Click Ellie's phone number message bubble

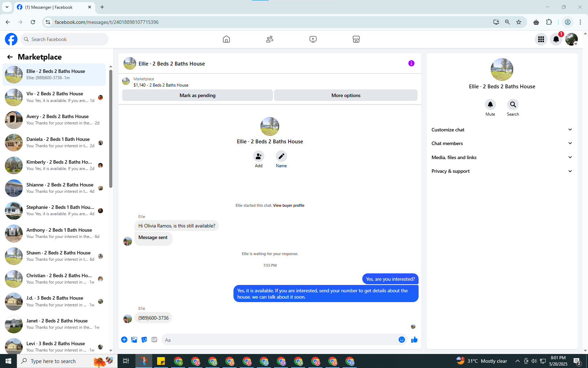click(153, 318)
